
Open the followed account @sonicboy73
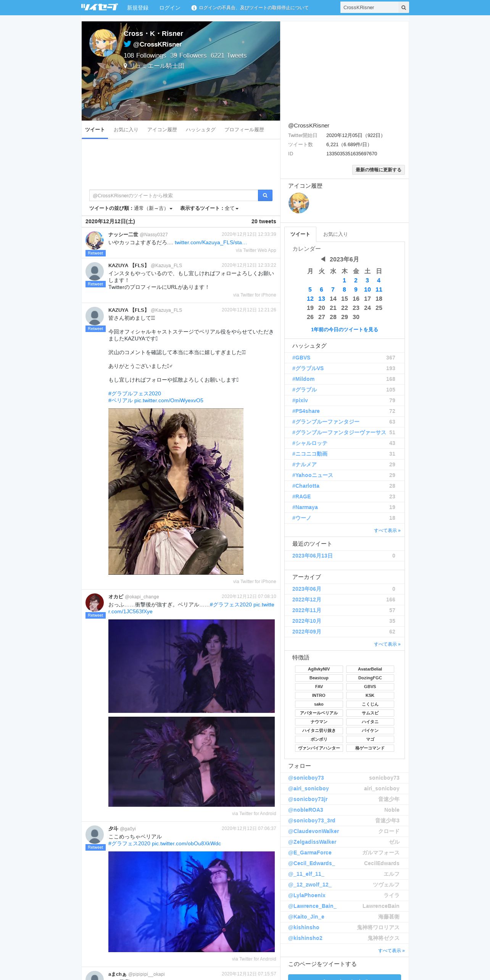[x=306, y=778]
